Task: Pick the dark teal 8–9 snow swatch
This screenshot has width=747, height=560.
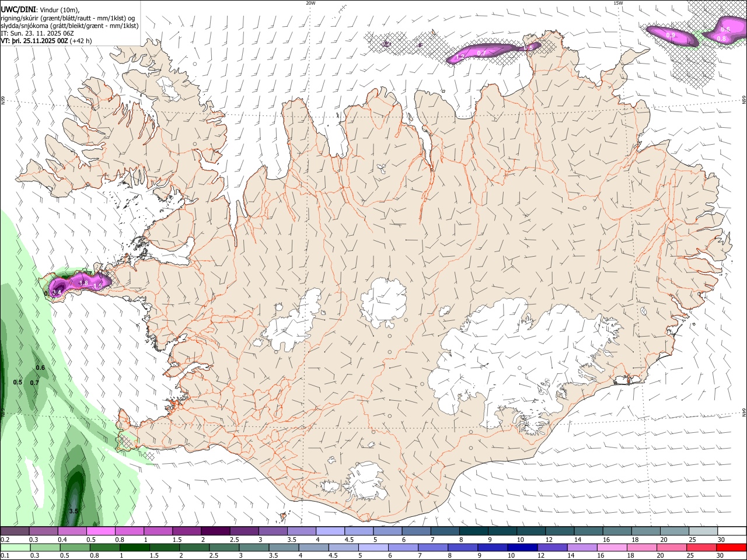Action: click(474, 531)
